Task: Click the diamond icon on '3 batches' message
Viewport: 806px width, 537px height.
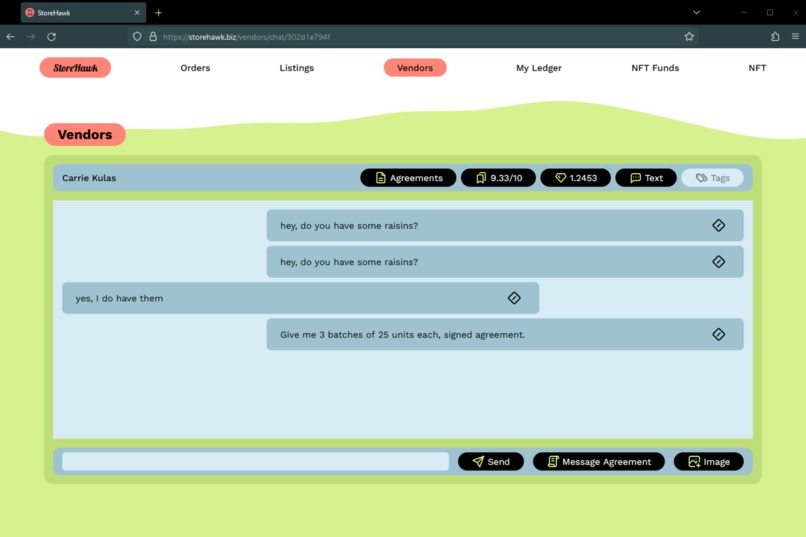Action: pos(718,335)
